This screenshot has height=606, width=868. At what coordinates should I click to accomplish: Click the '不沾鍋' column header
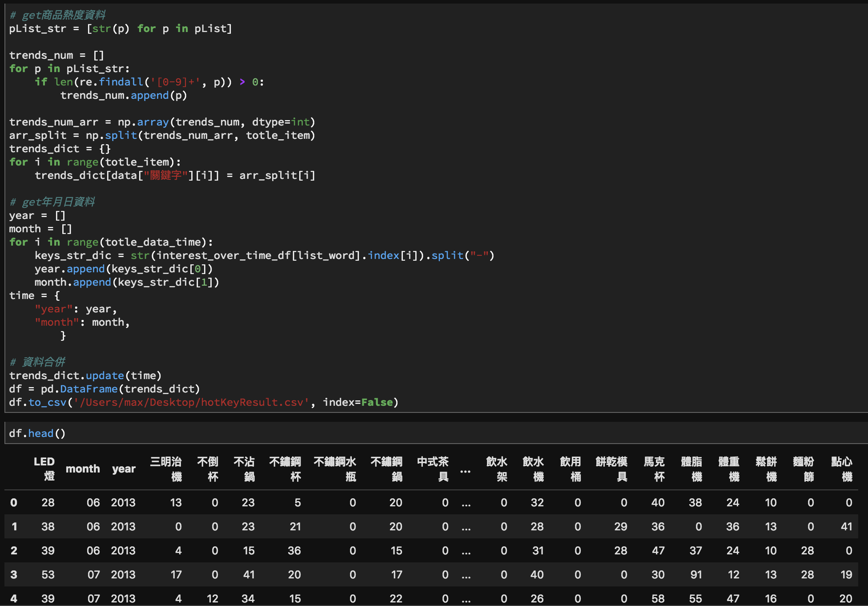[x=244, y=469]
